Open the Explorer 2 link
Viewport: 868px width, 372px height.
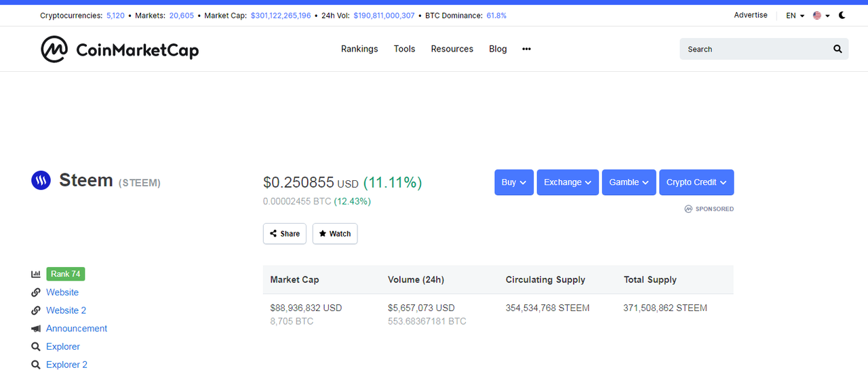(66, 365)
